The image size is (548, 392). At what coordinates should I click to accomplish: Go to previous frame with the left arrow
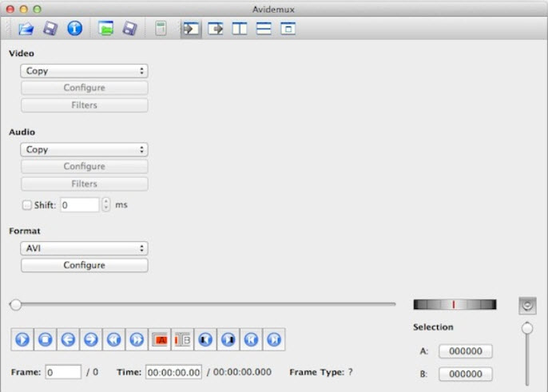[68, 339]
